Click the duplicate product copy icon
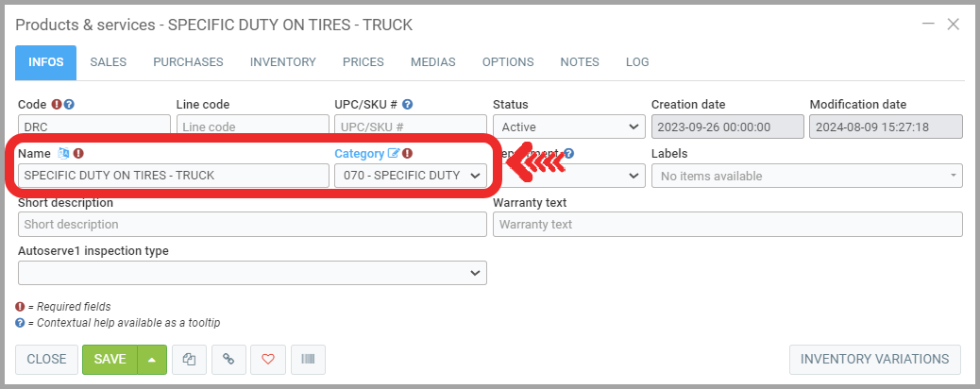The height and width of the screenshot is (389, 980). 189,360
